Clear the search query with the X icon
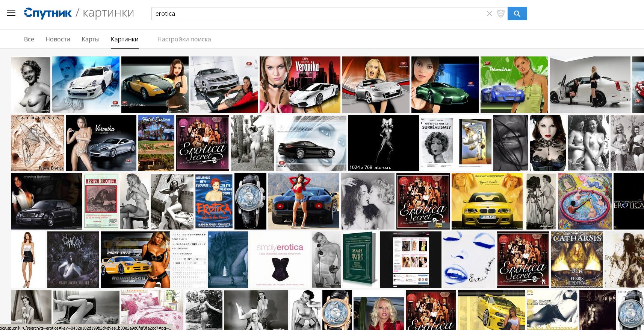The height and width of the screenshot is (330, 644). coord(489,14)
